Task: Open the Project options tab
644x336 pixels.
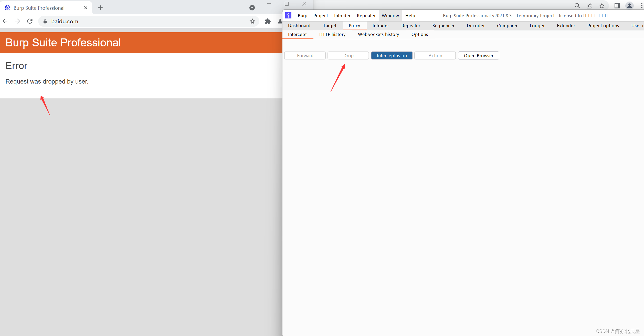Action: 603,26
